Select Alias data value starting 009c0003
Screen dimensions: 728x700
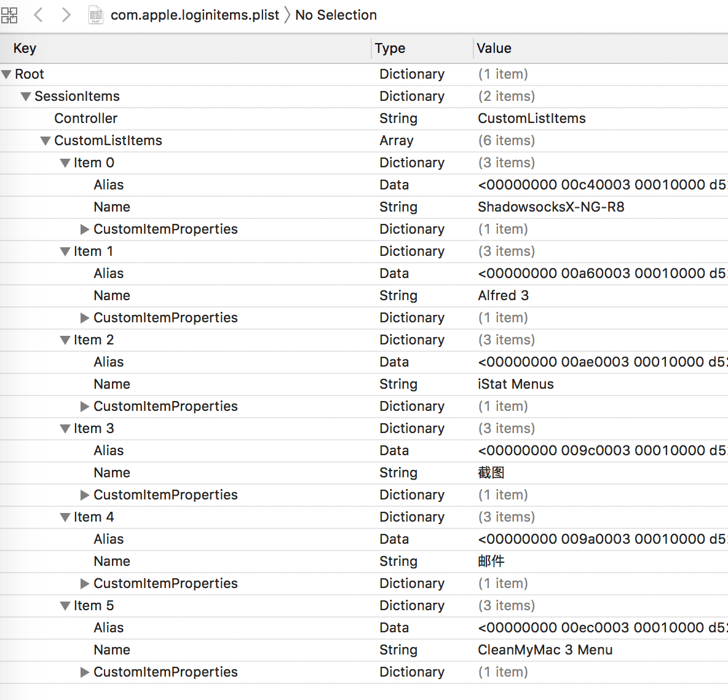(x=603, y=450)
